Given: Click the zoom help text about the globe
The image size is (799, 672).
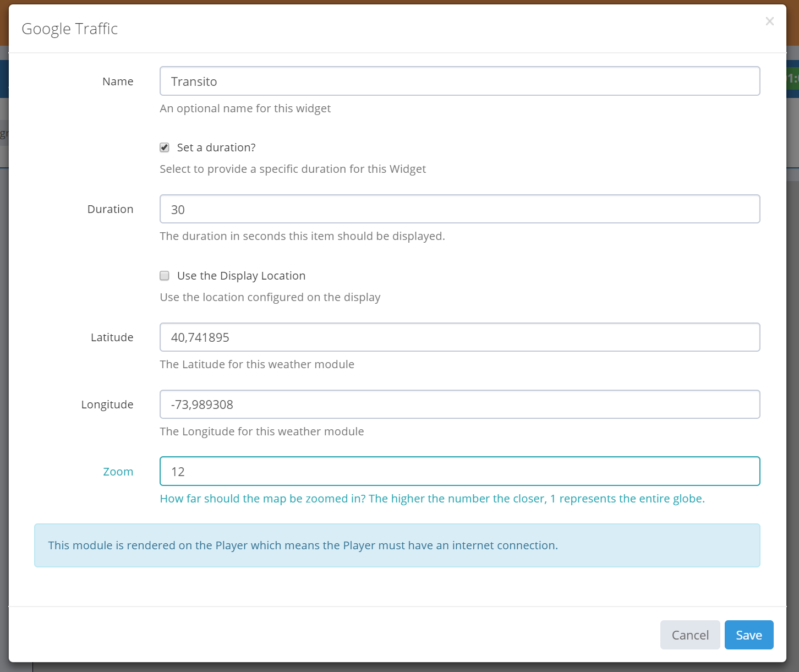Looking at the screenshot, I should click(x=432, y=499).
